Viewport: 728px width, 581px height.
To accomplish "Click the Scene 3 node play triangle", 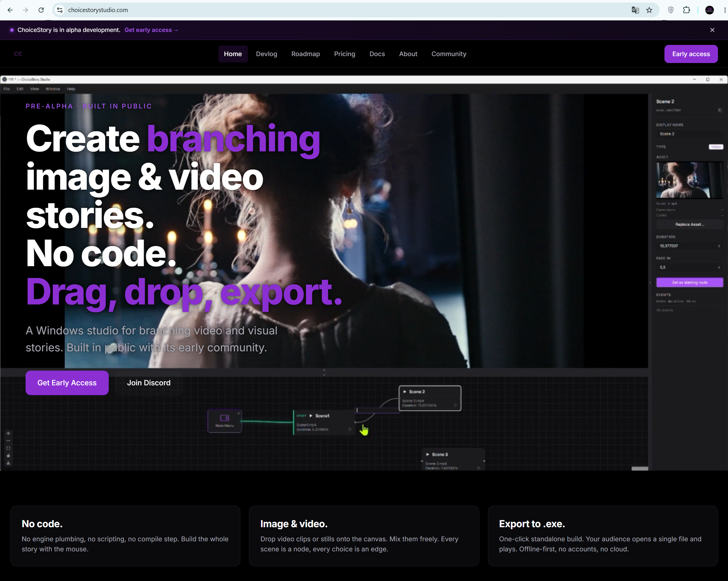I will [x=428, y=454].
